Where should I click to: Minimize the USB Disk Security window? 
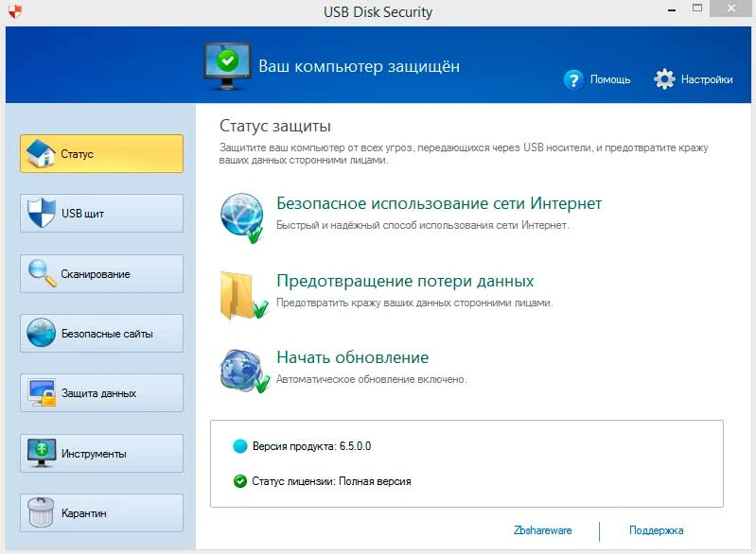point(672,9)
